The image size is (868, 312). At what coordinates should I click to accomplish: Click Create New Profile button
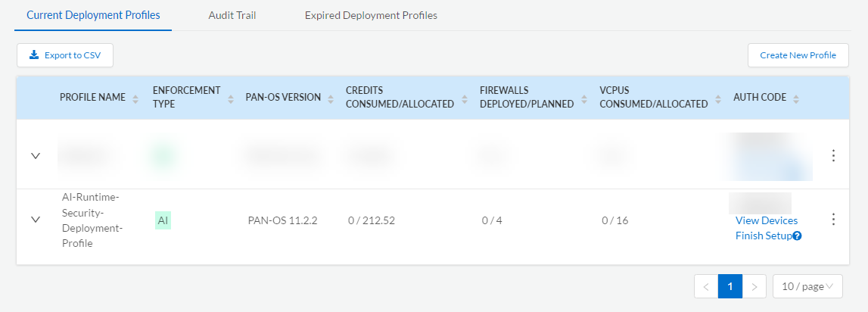(798, 55)
